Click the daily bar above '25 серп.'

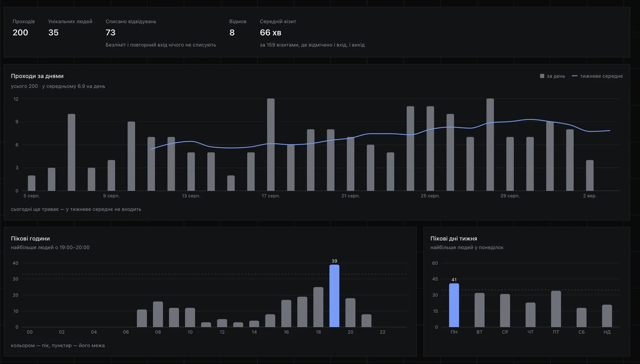pos(430,149)
